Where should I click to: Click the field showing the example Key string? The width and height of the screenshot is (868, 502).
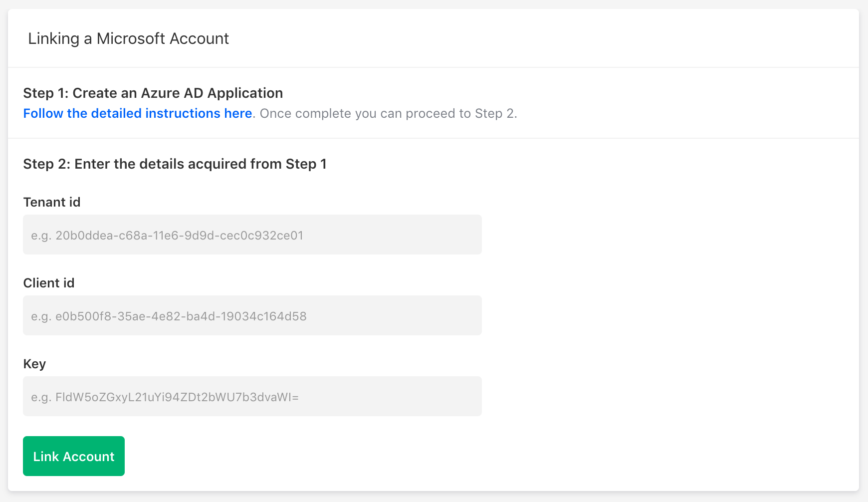tap(252, 396)
